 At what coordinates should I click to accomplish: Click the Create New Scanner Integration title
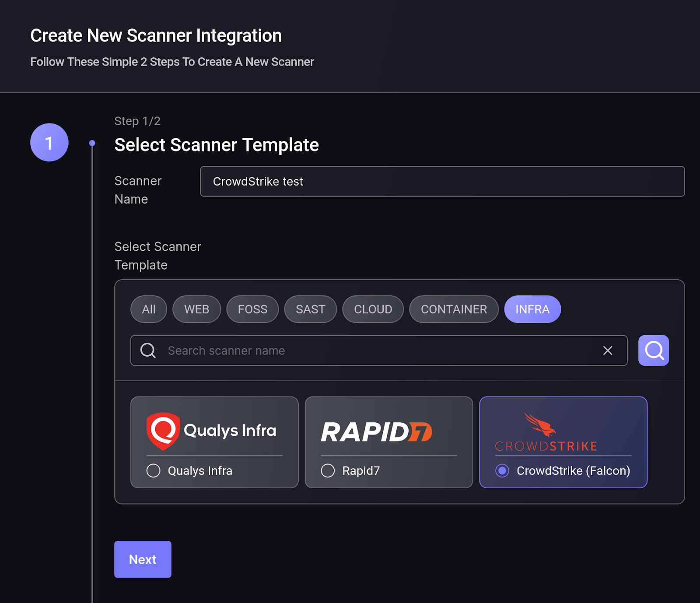pos(156,35)
